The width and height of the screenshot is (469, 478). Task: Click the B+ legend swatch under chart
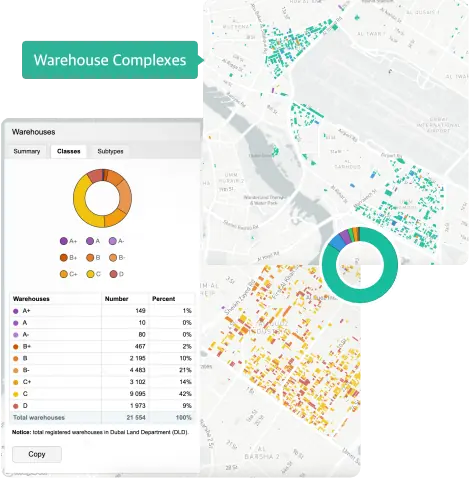click(x=64, y=258)
